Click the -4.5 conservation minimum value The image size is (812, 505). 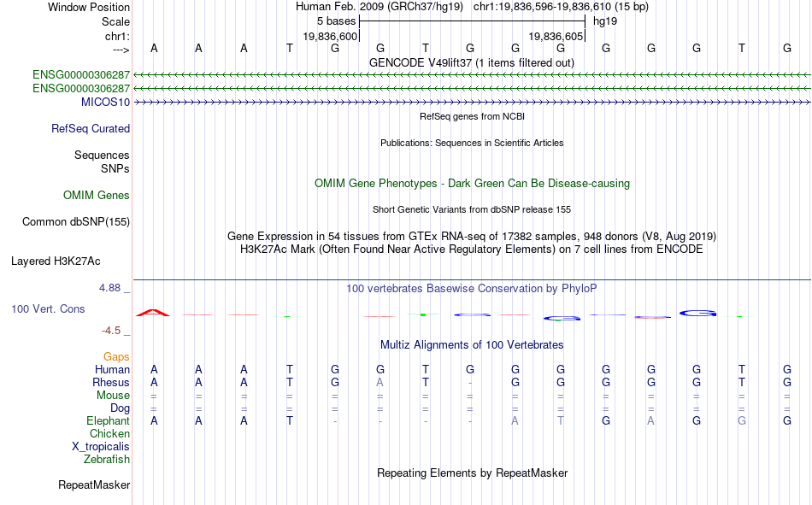coord(111,331)
